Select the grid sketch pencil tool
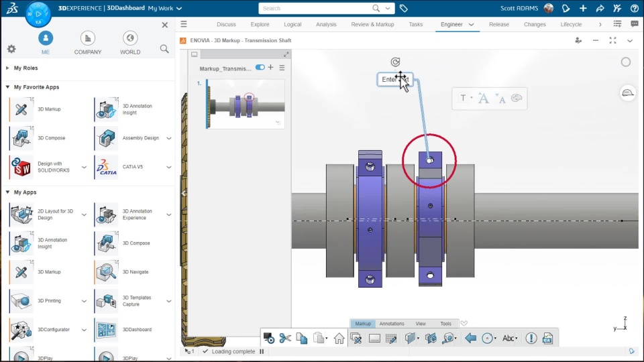Screen dimensions: 644x362 (x=391, y=338)
